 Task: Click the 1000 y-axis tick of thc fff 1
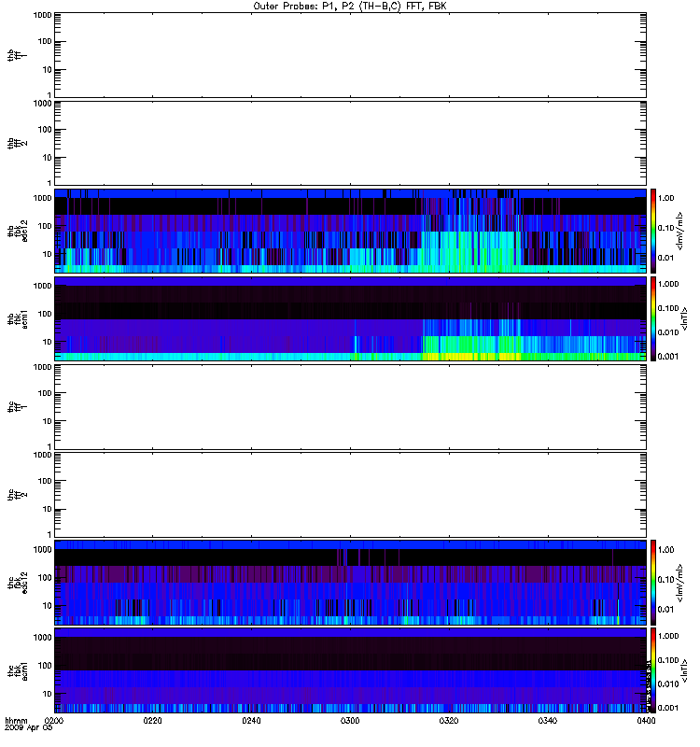[x=42, y=367]
